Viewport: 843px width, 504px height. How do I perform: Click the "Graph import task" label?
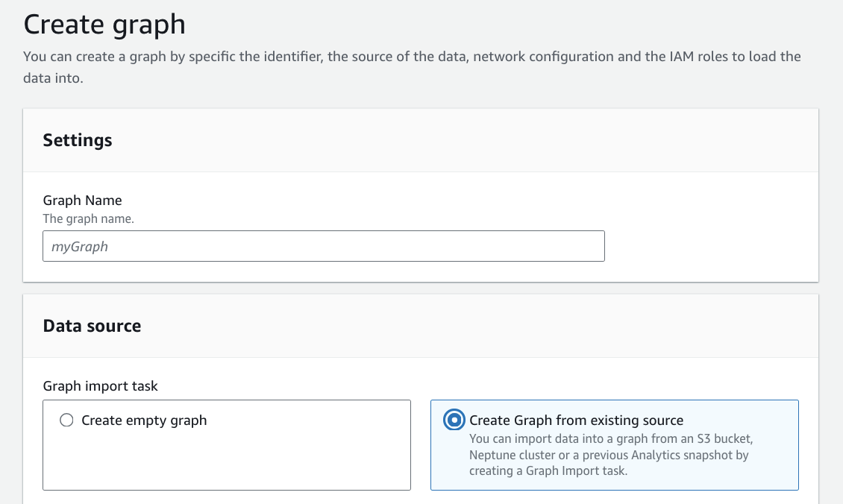(100, 386)
